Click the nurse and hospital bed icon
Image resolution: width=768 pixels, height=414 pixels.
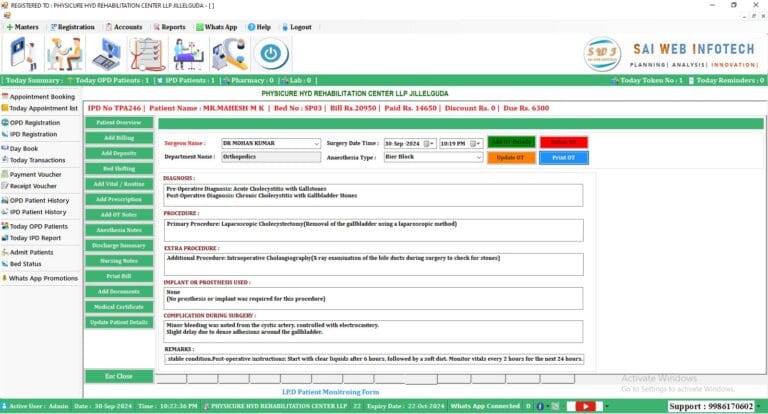(x=189, y=54)
